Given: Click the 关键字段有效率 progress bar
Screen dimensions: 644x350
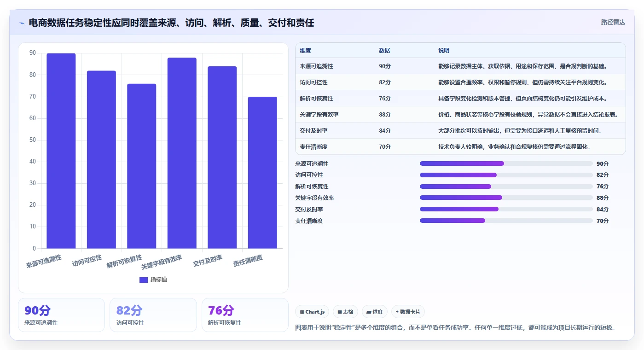Looking at the screenshot, I should click(x=506, y=198).
